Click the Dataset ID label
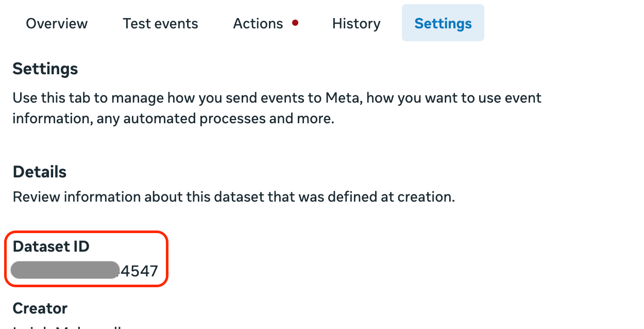Screen dimensions: 644x329 pos(51,246)
